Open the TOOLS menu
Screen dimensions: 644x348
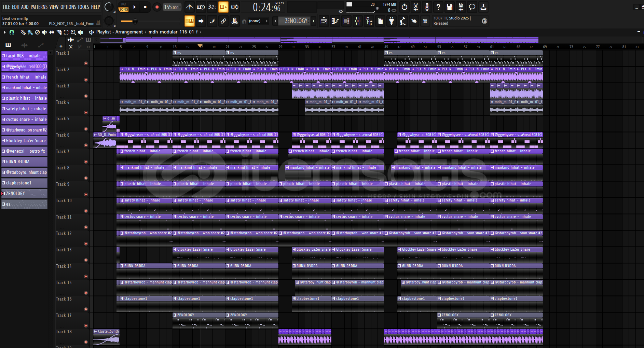pyautogui.click(x=83, y=7)
